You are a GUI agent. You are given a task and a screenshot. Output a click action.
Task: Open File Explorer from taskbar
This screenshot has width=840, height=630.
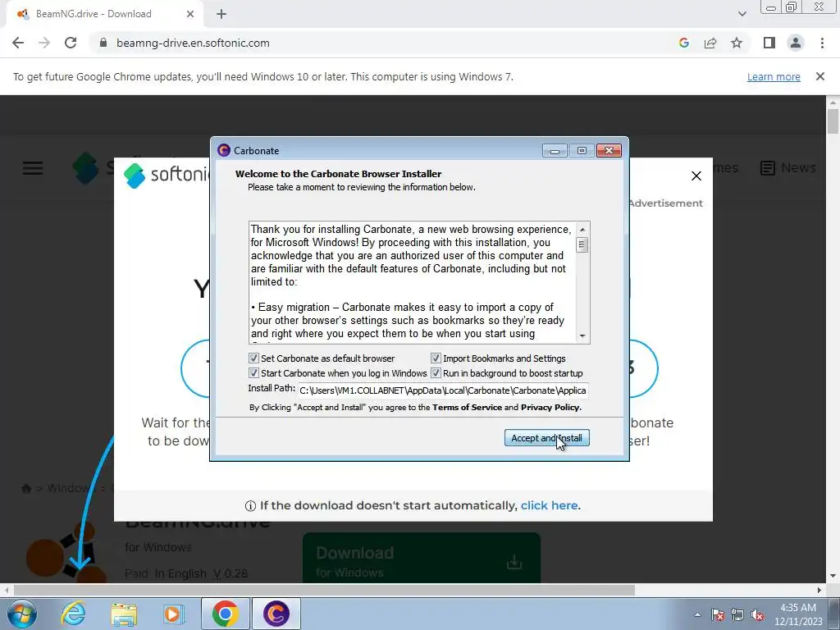click(x=124, y=614)
